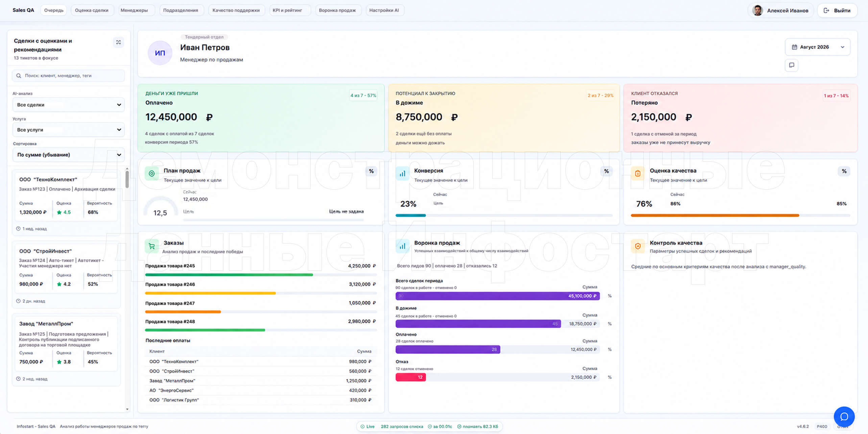Open the comment icon below month selector
Screen dimensions: 868x434
(x=791, y=65)
